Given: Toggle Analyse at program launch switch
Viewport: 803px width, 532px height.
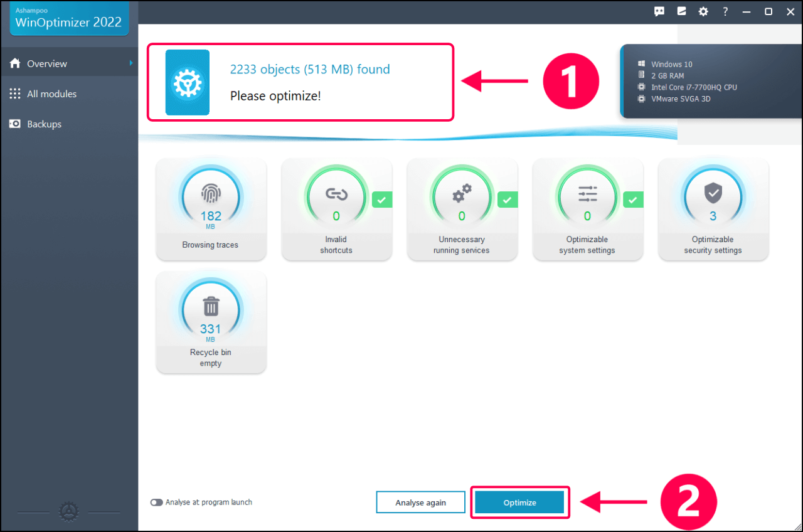Looking at the screenshot, I should click(156, 503).
